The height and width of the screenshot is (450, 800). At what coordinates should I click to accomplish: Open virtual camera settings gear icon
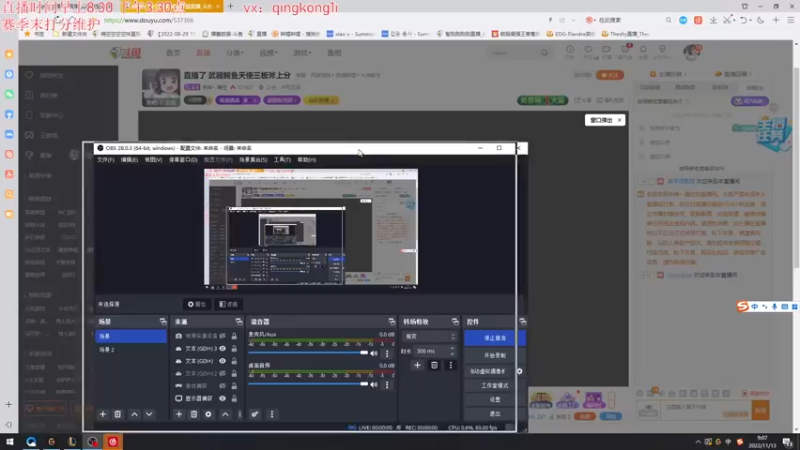tap(519, 371)
